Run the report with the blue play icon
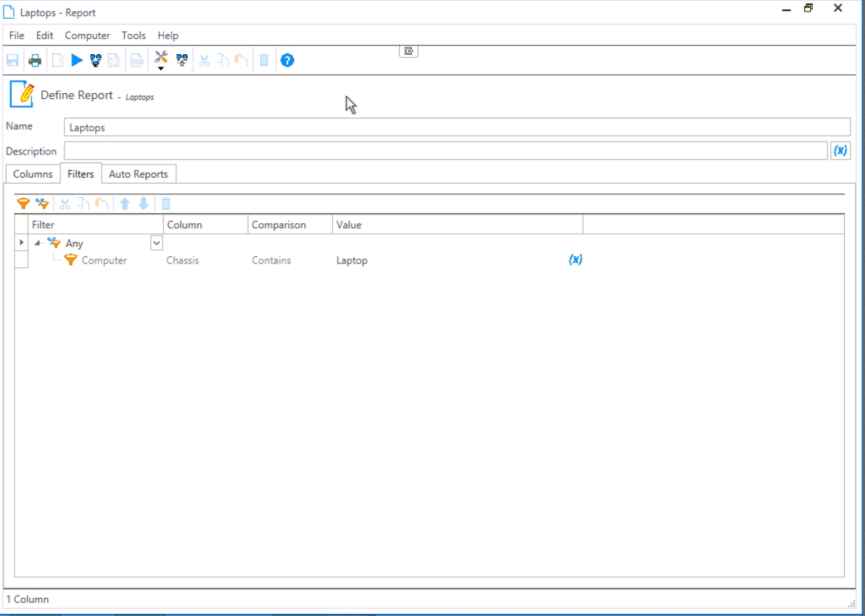The height and width of the screenshot is (616, 865). click(77, 61)
